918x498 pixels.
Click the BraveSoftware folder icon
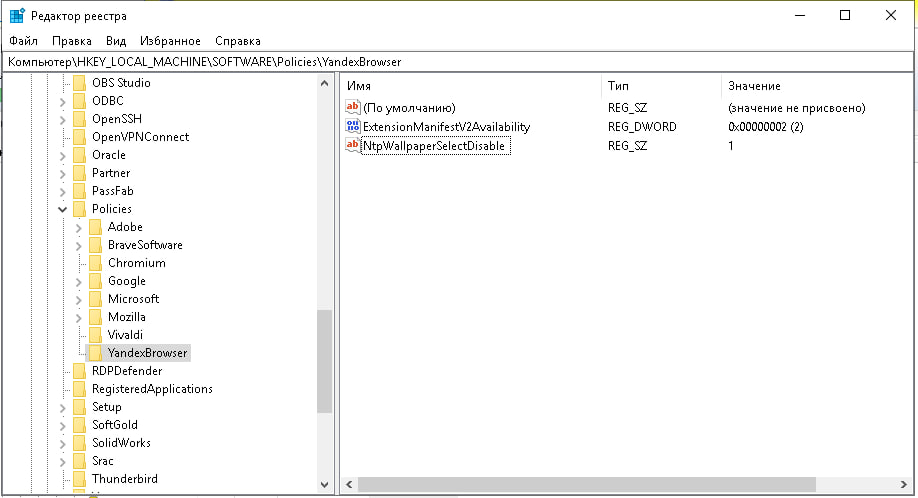coord(95,245)
